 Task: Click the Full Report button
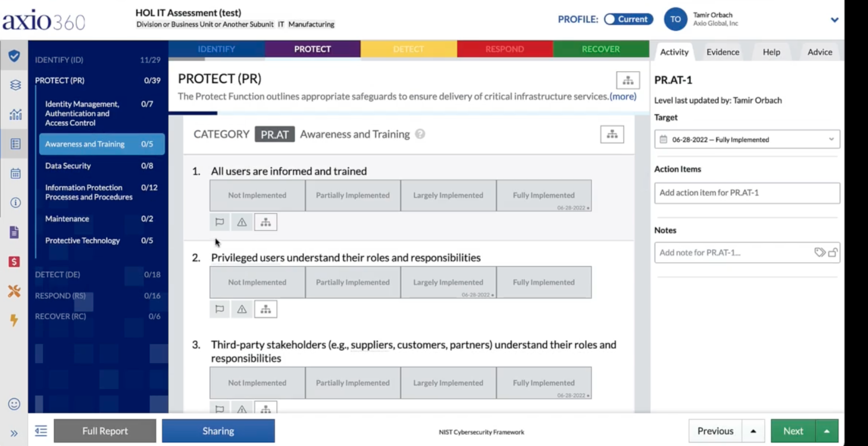pyautogui.click(x=105, y=431)
